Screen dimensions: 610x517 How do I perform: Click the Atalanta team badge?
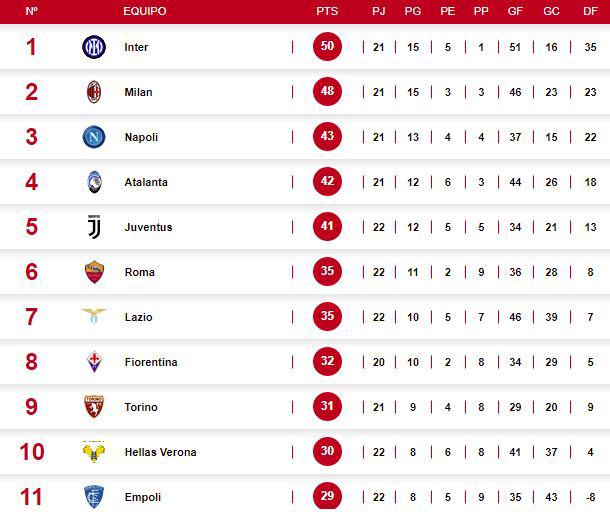point(94,182)
